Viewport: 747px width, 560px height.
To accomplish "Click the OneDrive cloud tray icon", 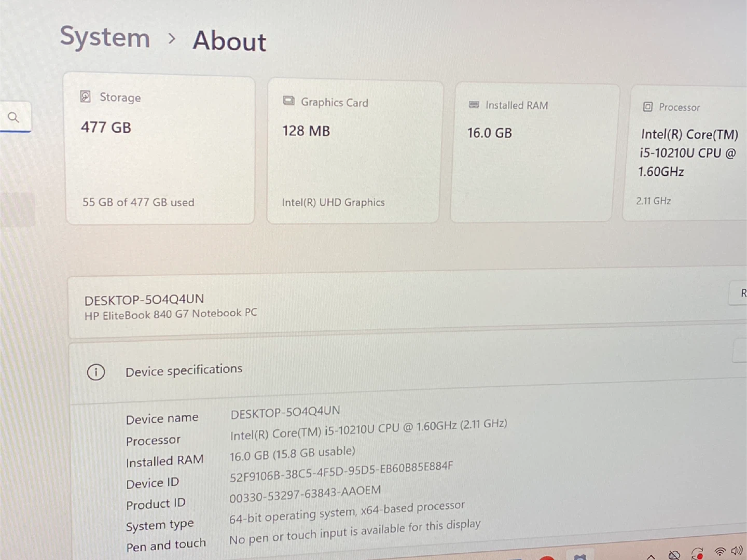I will 674,555.
